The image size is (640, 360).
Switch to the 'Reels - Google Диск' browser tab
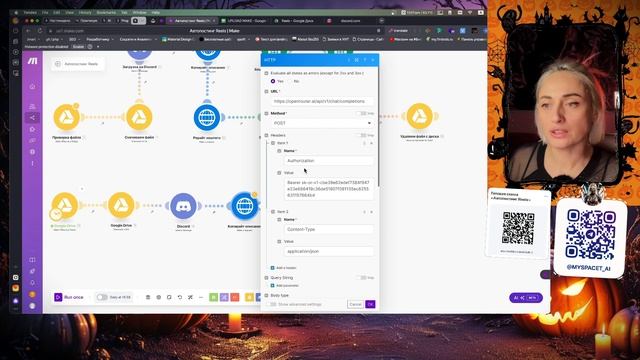pyautogui.click(x=297, y=20)
